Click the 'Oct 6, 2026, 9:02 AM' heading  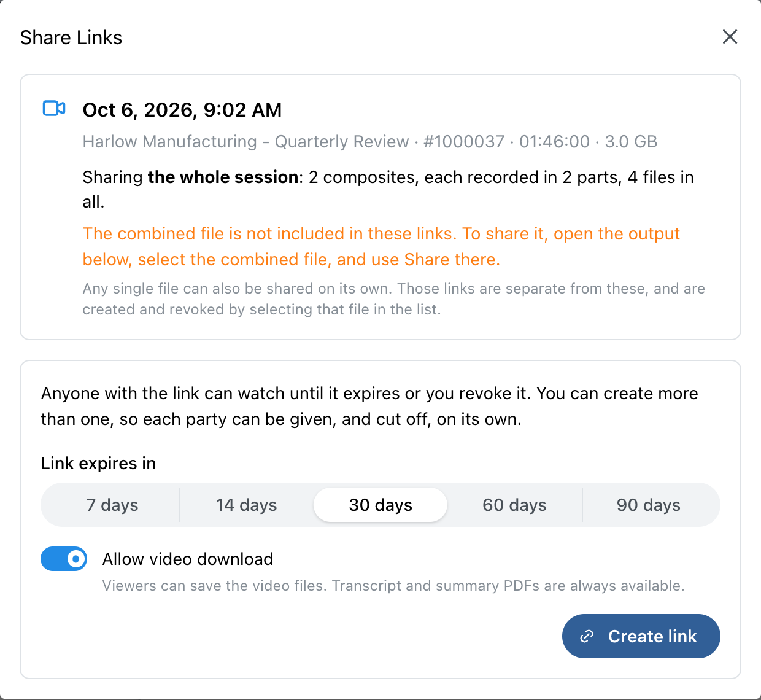pos(182,110)
